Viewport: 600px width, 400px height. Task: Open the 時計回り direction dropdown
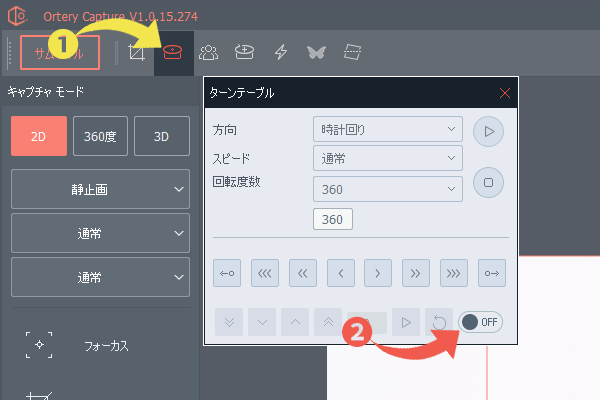(x=387, y=130)
